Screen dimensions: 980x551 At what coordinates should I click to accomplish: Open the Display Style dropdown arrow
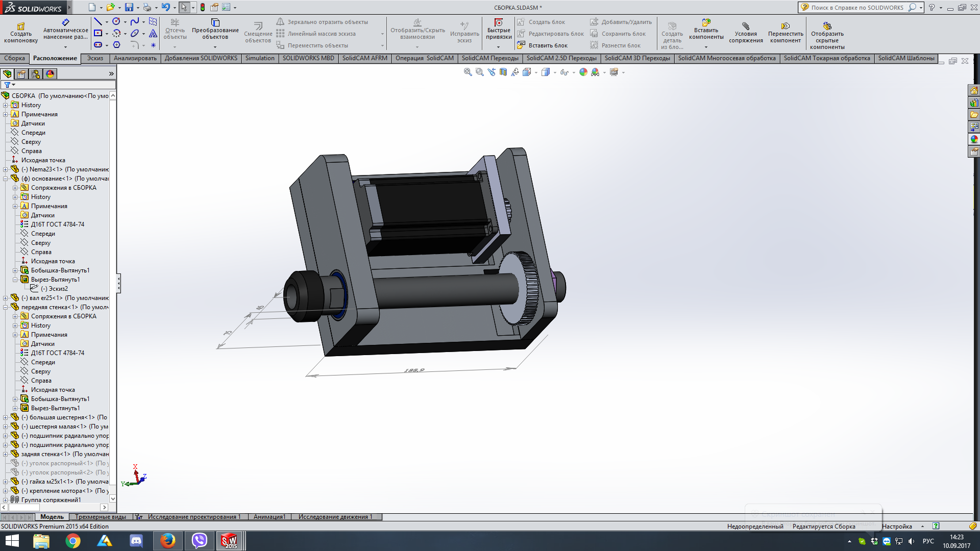coord(555,73)
